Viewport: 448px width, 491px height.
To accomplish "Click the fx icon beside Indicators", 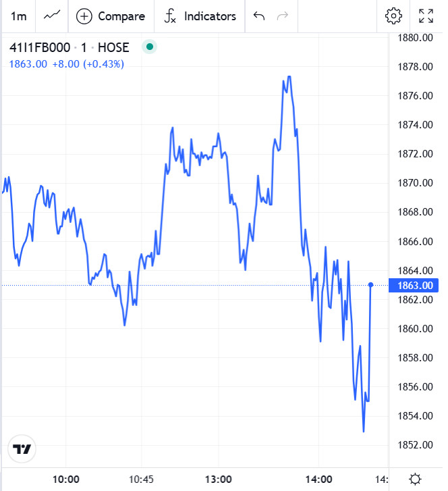I will 170,16.
